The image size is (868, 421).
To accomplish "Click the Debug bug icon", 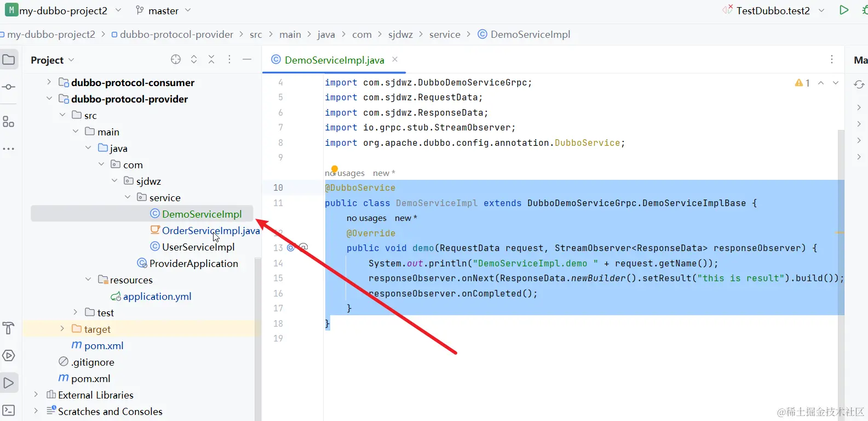I will coord(864,10).
